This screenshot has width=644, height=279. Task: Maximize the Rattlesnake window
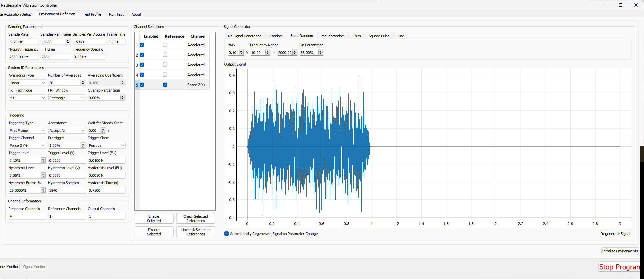(621, 5)
